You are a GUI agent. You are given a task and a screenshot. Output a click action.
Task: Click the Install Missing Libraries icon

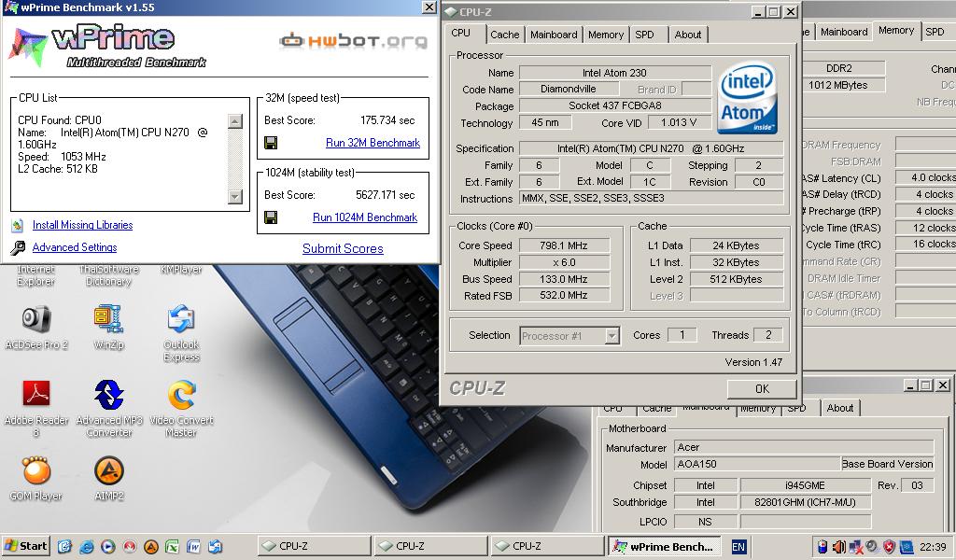tap(18, 226)
